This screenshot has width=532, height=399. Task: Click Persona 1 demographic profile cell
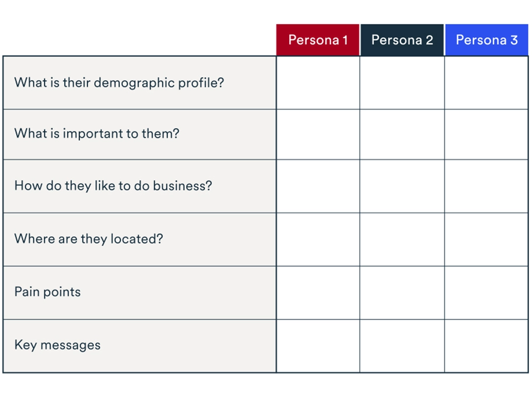click(318, 83)
